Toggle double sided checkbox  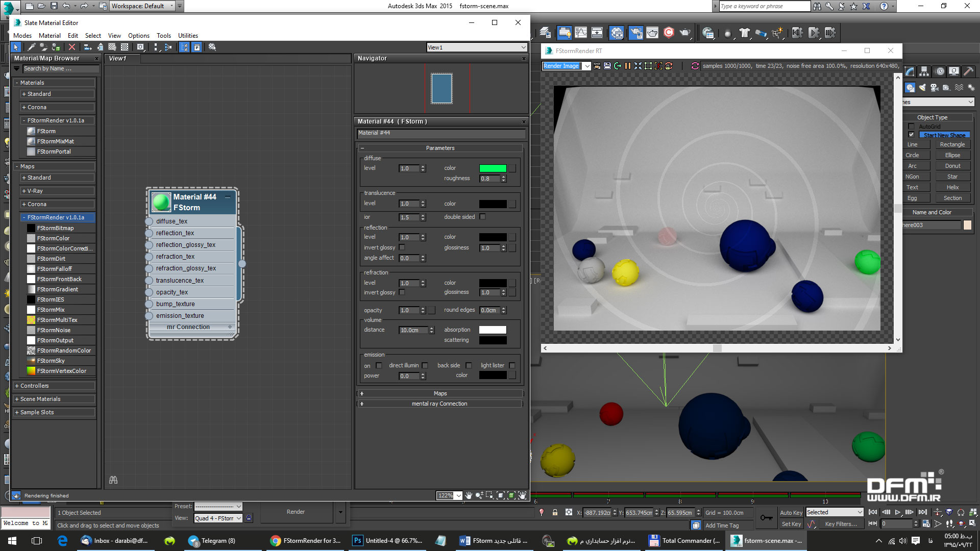(x=483, y=217)
